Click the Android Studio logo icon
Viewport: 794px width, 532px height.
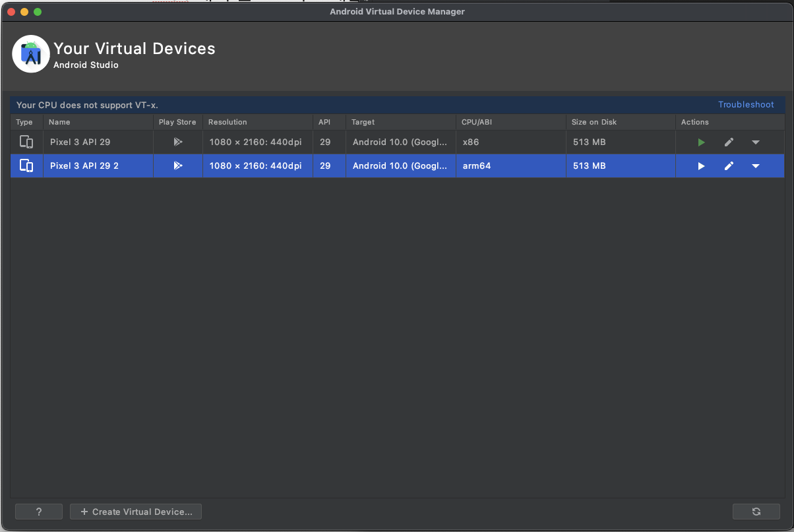coord(31,54)
